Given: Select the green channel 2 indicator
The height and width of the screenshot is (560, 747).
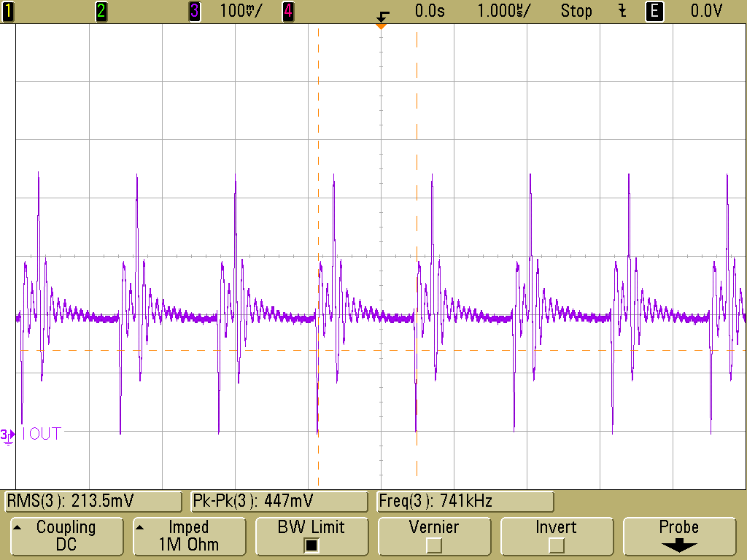Looking at the screenshot, I should pyautogui.click(x=101, y=11).
